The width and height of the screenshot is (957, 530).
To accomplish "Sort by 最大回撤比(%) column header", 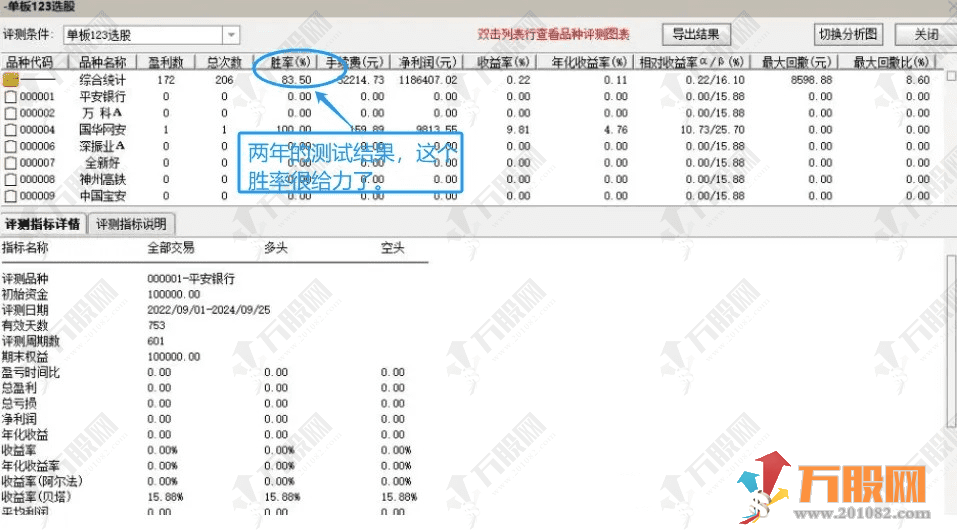I will (890, 62).
